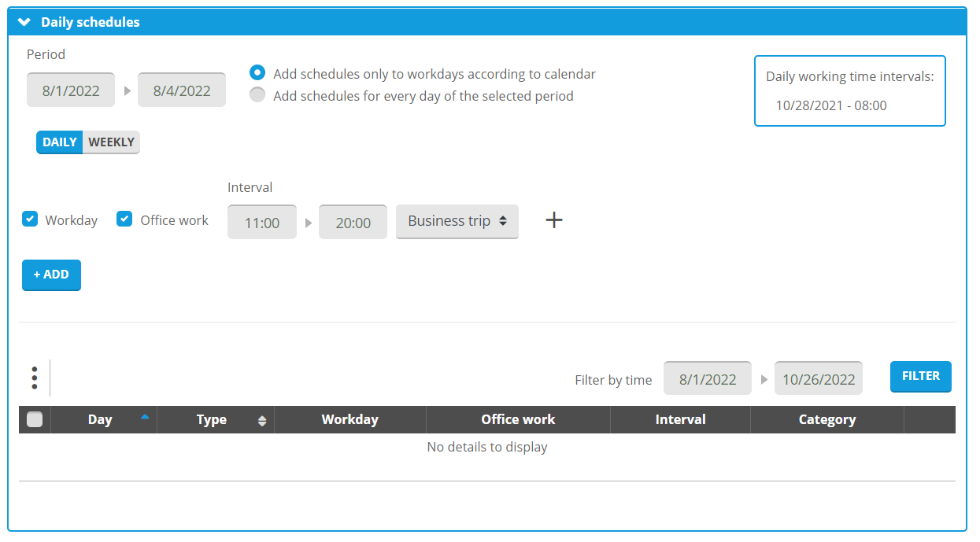The height and width of the screenshot is (542, 980).
Task: Edit the period start date 8/1/2022
Action: tap(71, 90)
